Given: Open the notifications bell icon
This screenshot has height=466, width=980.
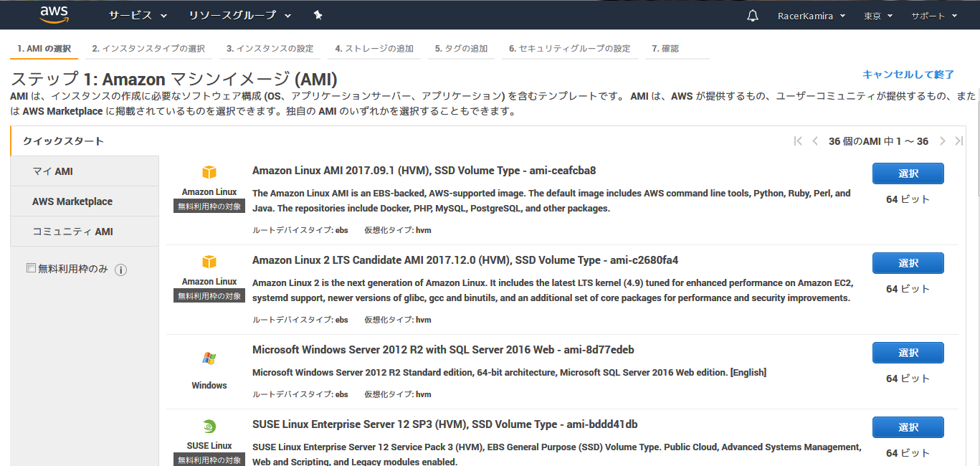Looking at the screenshot, I should click(x=753, y=16).
